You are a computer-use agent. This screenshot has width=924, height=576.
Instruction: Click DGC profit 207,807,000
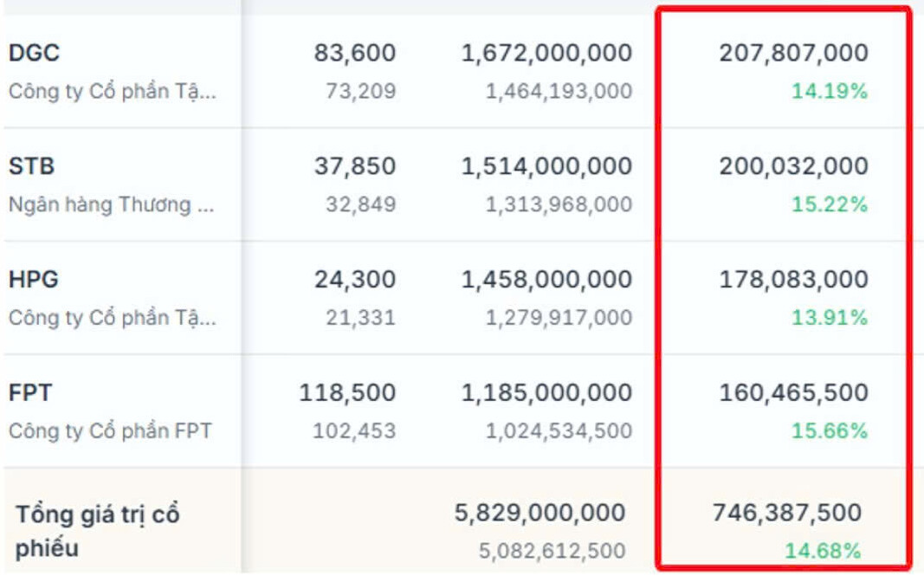tap(793, 53)
